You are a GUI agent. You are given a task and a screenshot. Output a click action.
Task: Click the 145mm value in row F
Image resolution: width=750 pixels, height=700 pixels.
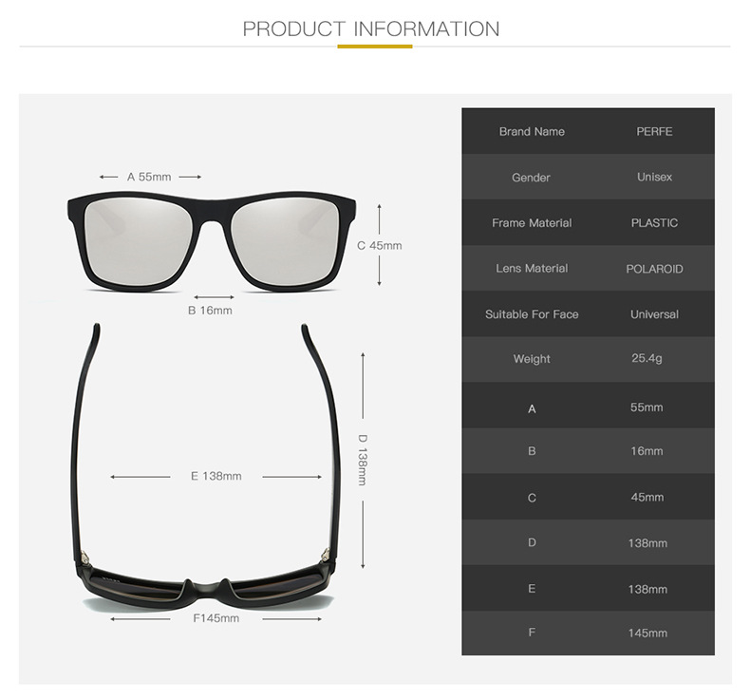coord(647,633)
